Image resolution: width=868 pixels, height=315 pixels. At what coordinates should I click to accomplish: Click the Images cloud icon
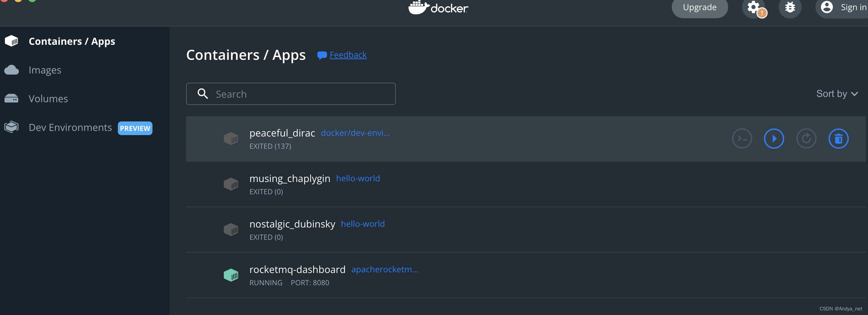pos(12,70)
